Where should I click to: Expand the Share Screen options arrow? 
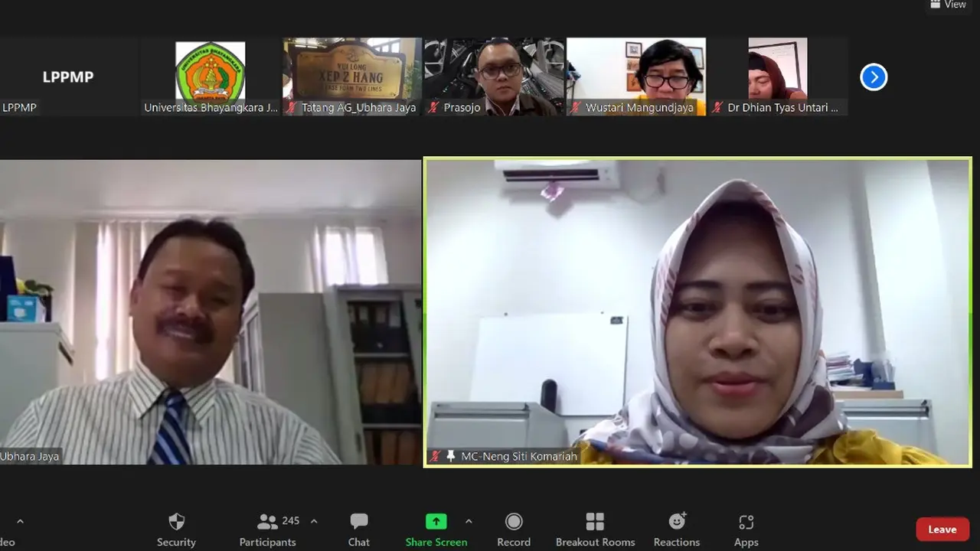coord(469,521)
